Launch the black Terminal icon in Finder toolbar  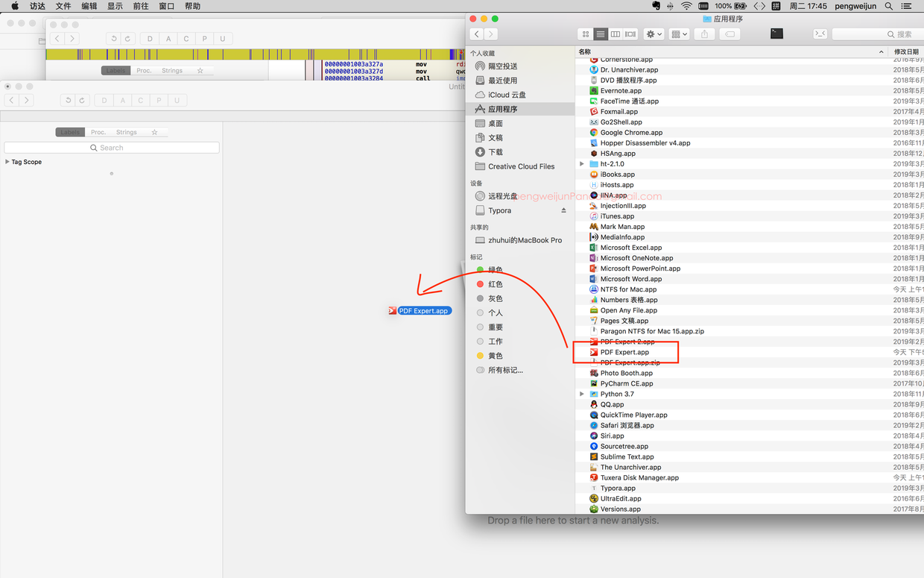coord(776,34)
